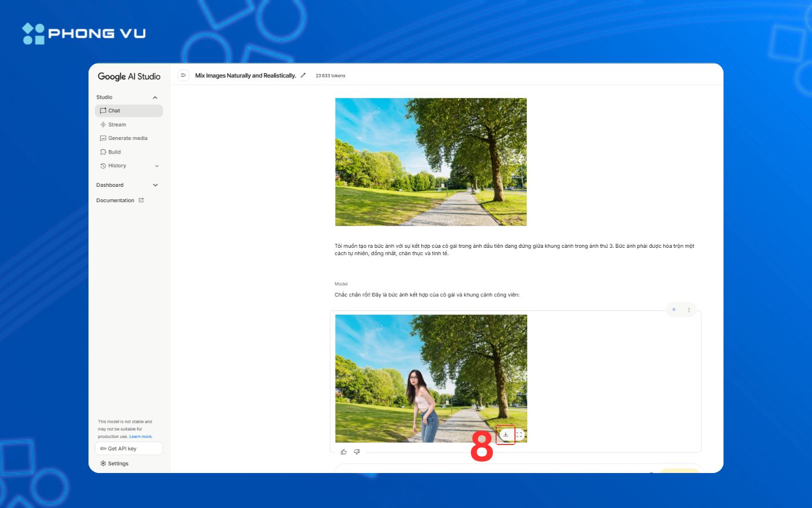The width and height of the screenshot is (812, 508).
Task: Open the Build section
Action: (x=114, y=152)
